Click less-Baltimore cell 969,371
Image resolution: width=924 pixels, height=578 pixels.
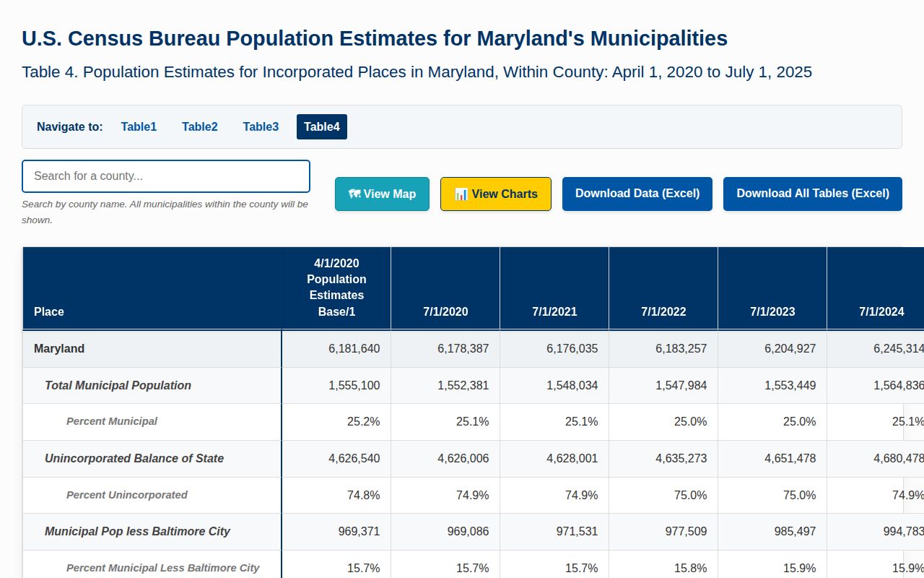(336, 532)
